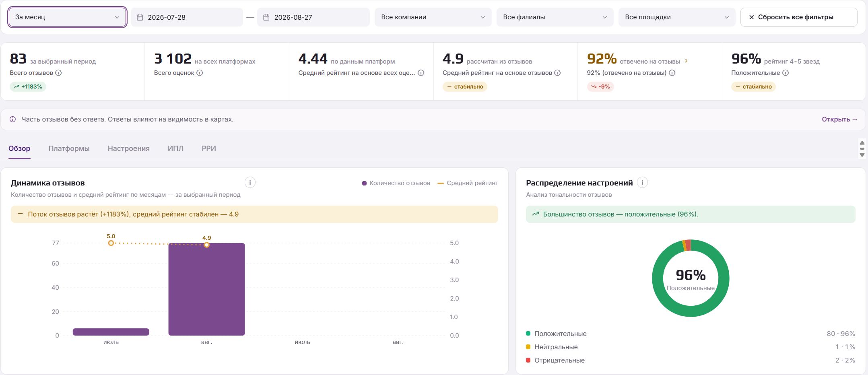Click the yellow Нейтральные legend dot
Screen dimensions: 868x375
click(x=528, y=347)
